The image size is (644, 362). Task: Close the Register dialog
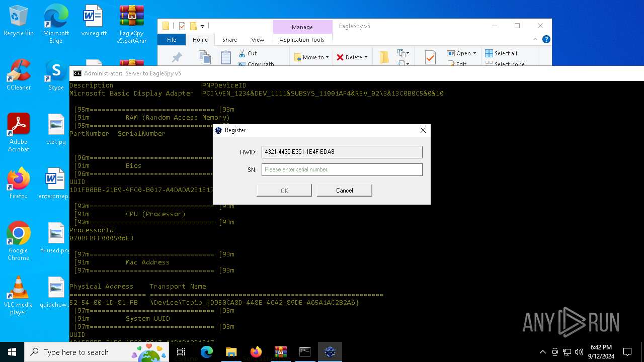[x=423, y=130]
